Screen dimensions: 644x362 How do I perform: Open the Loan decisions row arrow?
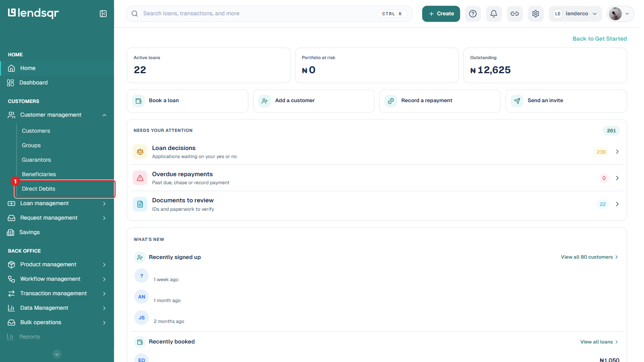pyautogui.click(x=617, y=152)
